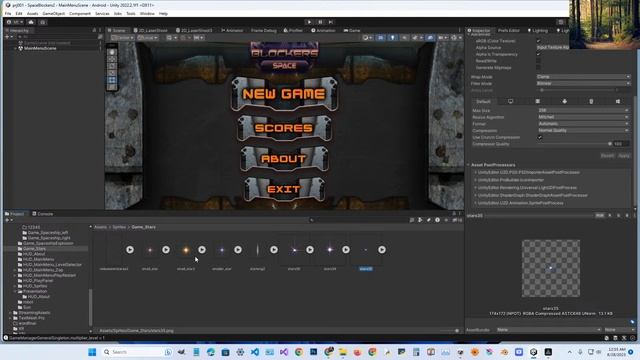Image resolution: width=640 pixels, height=360 pixels.
Task: Open the Compression dropdown
Action: (583, 130)
